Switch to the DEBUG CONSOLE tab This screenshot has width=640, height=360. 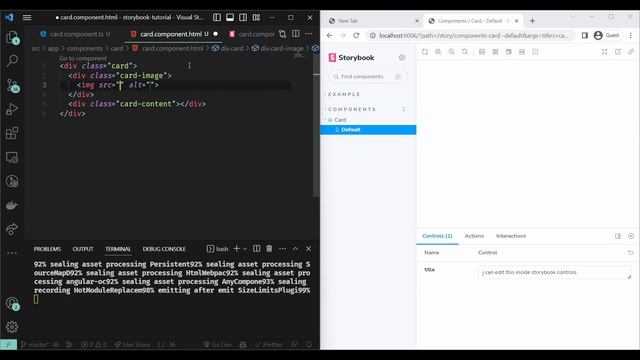pos(164,249)
